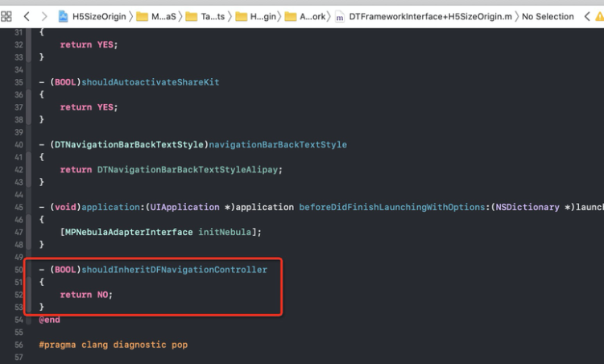Go forward in file history
604x364 pixels.
point(44,17)
